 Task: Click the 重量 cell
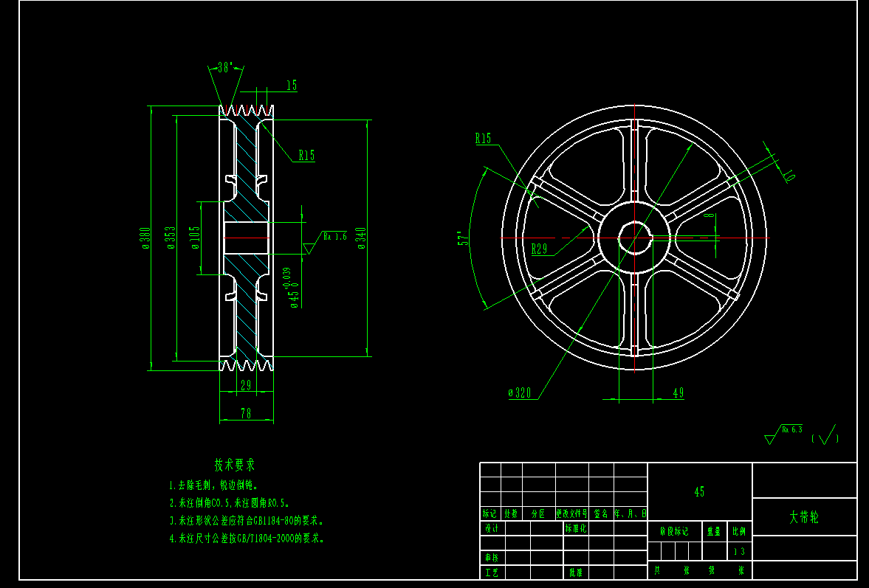[714, 531]
